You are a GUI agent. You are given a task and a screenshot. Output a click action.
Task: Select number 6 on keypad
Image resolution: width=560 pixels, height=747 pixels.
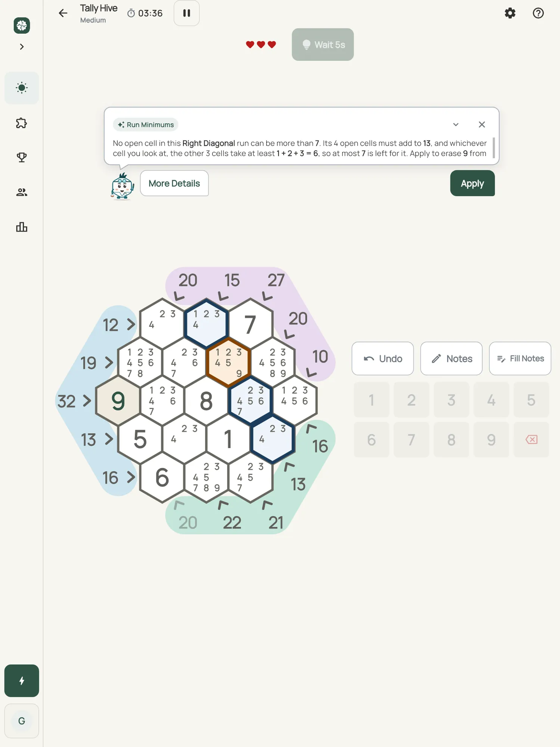click(371, 440)
